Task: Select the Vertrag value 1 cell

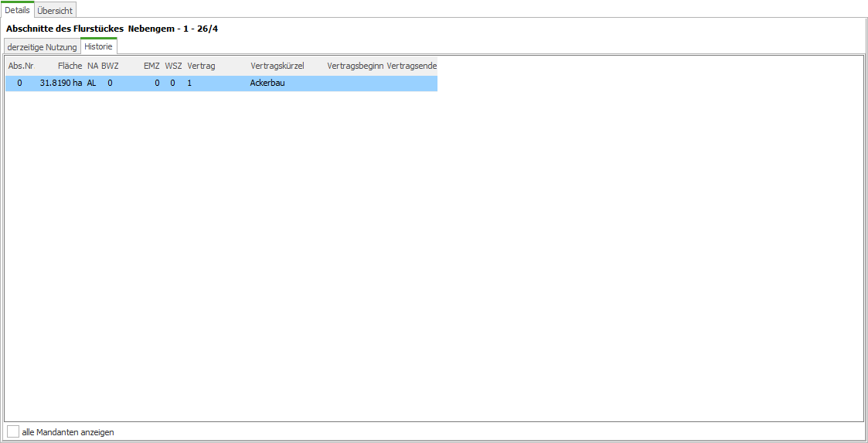Action: (x=189, y=83)
